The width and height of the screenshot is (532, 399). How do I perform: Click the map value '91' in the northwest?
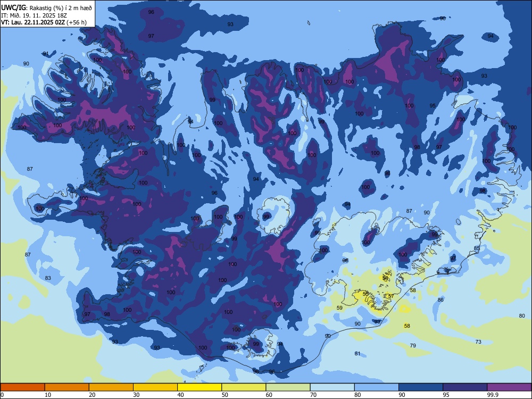coord(46,54)
